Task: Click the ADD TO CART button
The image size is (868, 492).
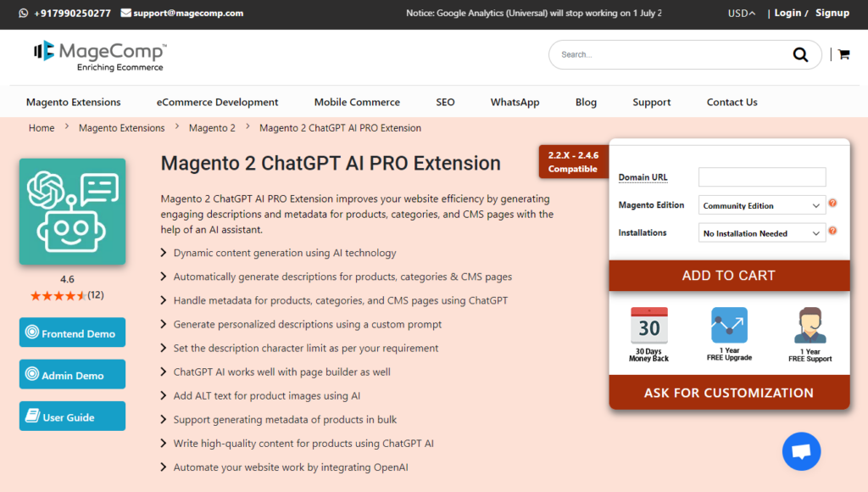Action: [729, 276]
